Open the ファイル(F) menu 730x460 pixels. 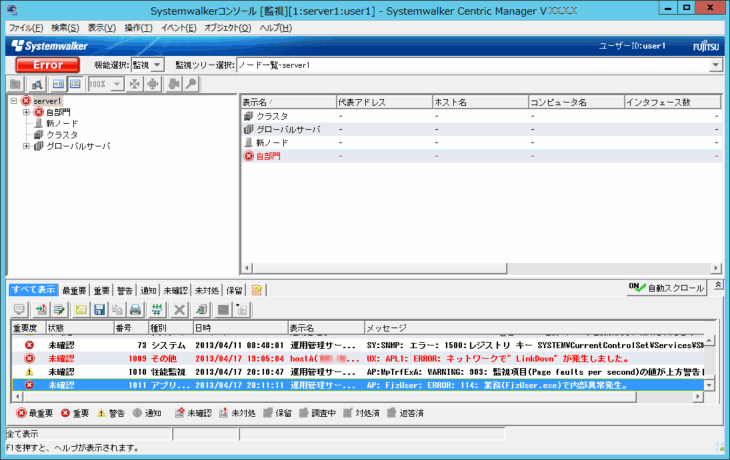[x=26, y=28]
